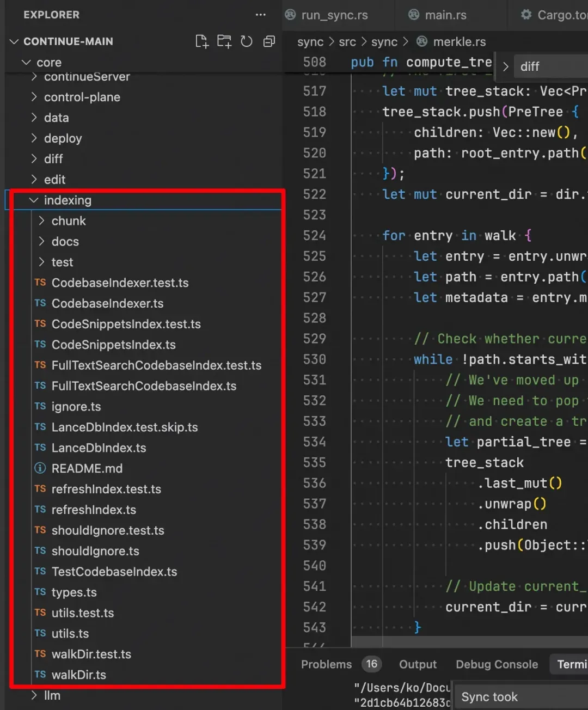Screen dimensions: 588x710
Task: Click the EXPLORER panel title
Action: [52, 15]
